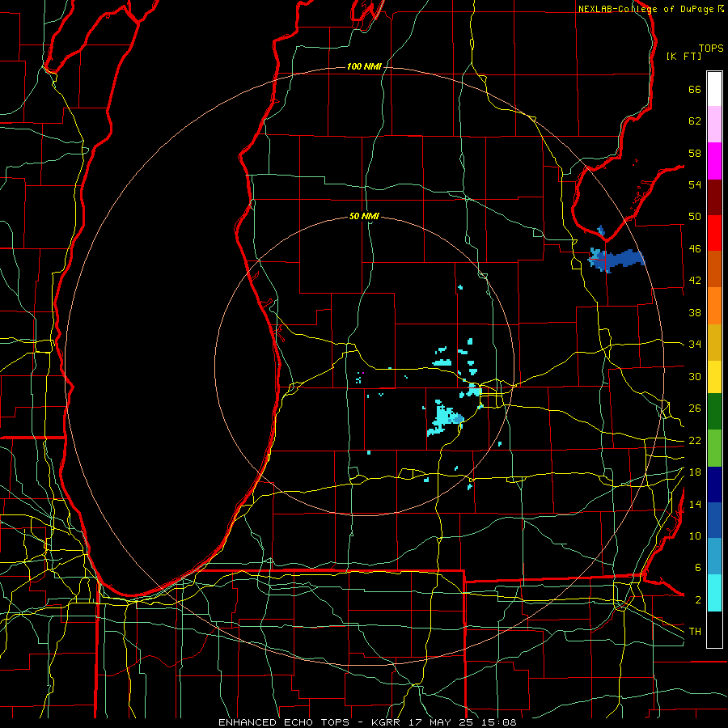Click the [K FT] units label
The width and height of the screenshot is (728, 728).
[x=684, y=56]
